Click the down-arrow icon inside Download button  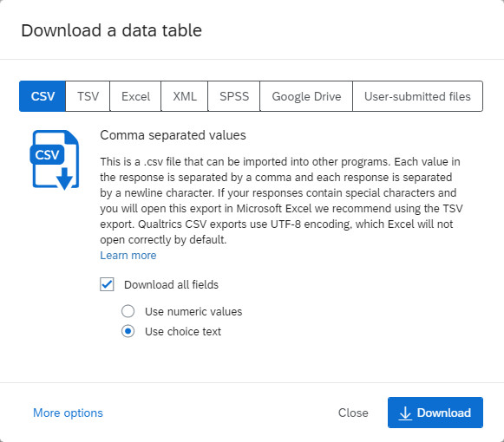pos(405,413)
